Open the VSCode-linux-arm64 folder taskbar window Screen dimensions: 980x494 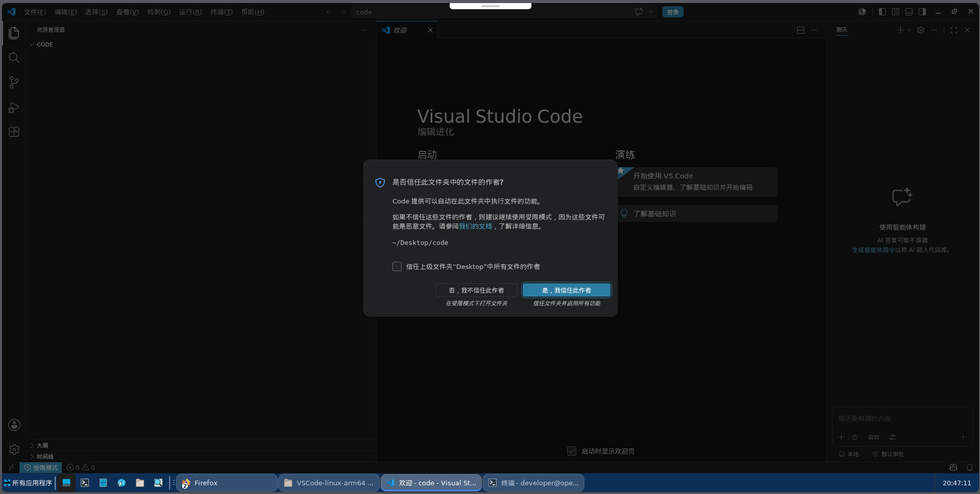click(x=329, y=483)
